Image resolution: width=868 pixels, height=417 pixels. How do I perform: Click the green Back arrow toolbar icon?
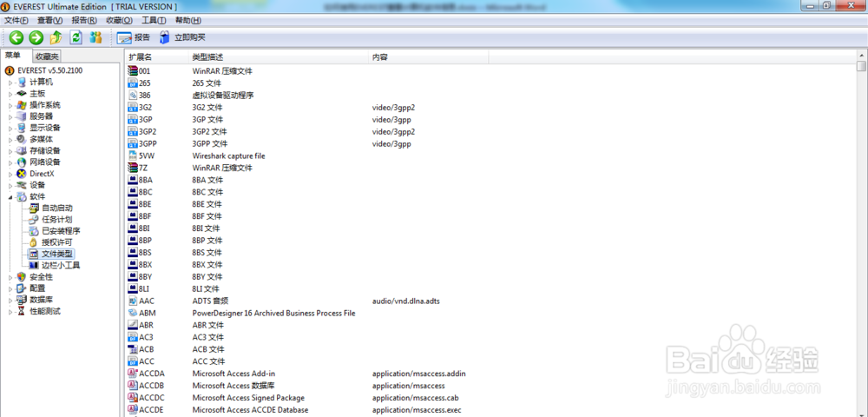tap(16, 37)
